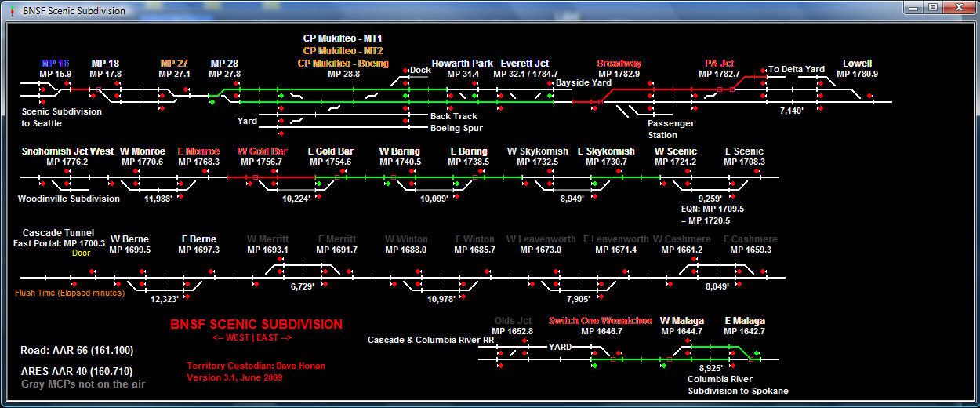Select the red E Monroe label

click(199, 151)
